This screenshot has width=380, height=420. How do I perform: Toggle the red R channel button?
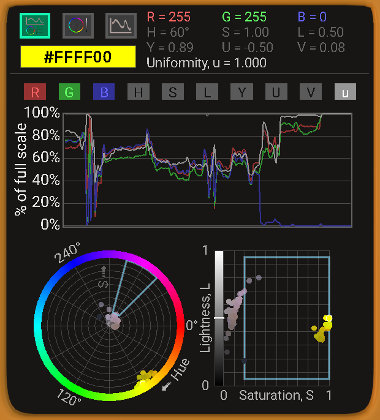tap(35, 92)
